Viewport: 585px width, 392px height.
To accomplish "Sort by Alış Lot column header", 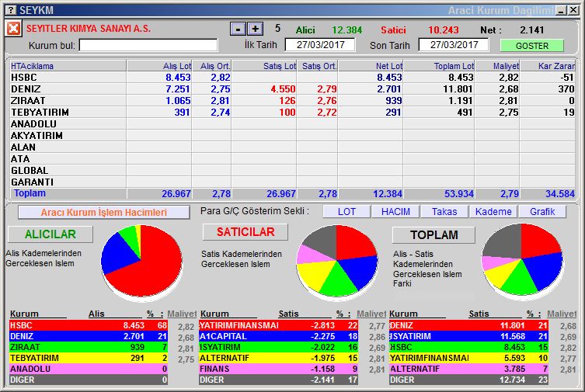I will coord(159,66).
